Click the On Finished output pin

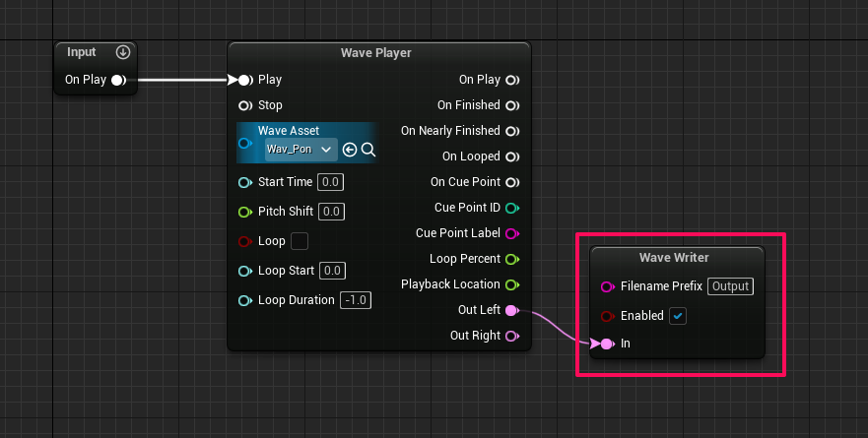pos(512,105)
